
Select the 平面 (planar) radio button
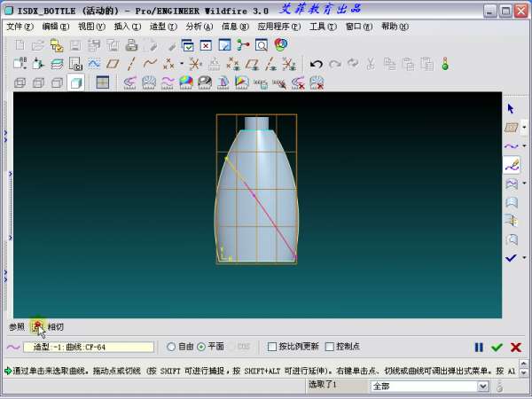click(x=201, y=347)
